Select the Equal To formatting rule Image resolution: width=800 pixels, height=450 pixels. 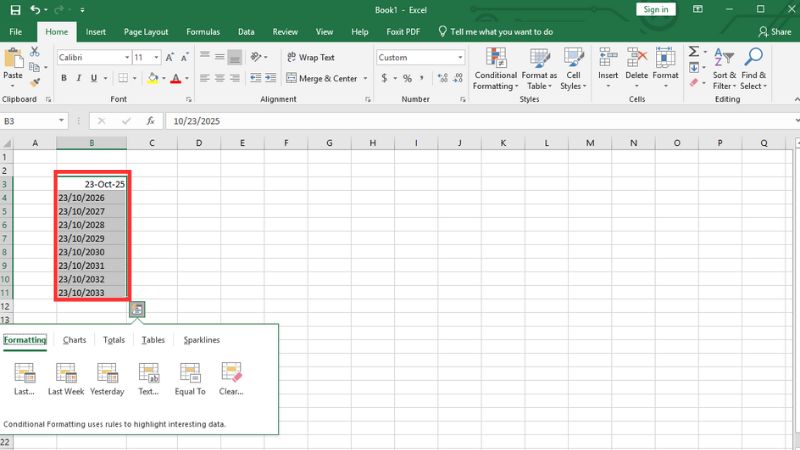click(x=190, y=378)
